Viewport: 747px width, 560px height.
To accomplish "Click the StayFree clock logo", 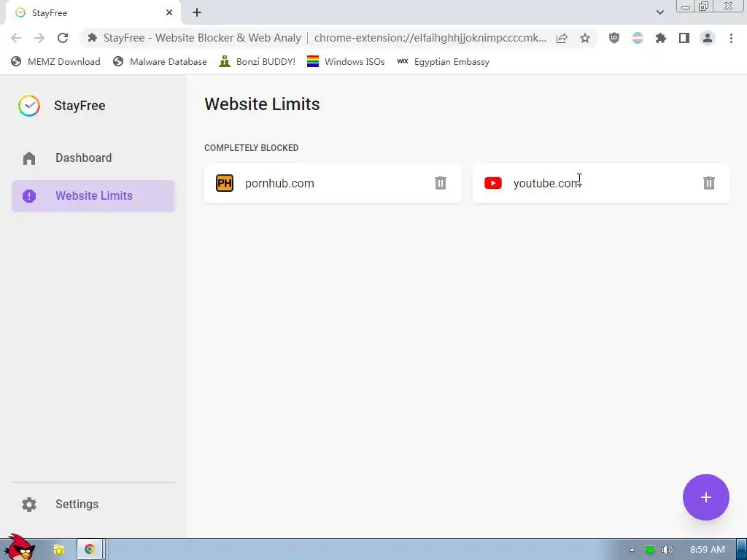I will click(29, 106).
